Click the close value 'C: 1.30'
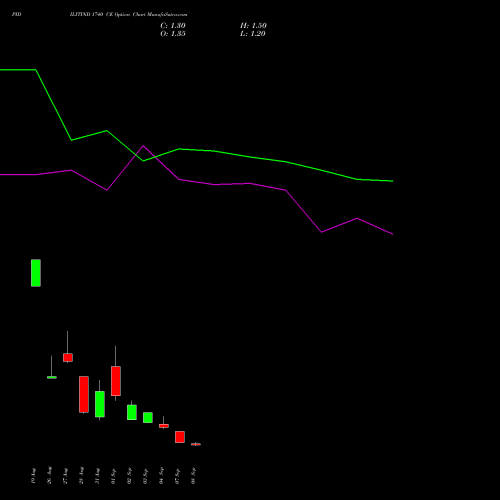Image resolution: width=500 pixels, height=500 pixels. [x=173, y=26]
